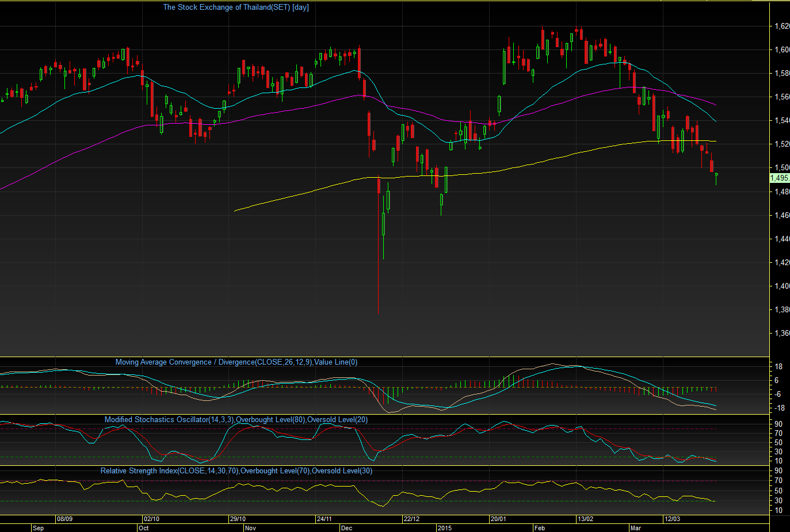Select the 13/02 date label on the time axis
The image size is (790, 532).
[x=585, y=519]
